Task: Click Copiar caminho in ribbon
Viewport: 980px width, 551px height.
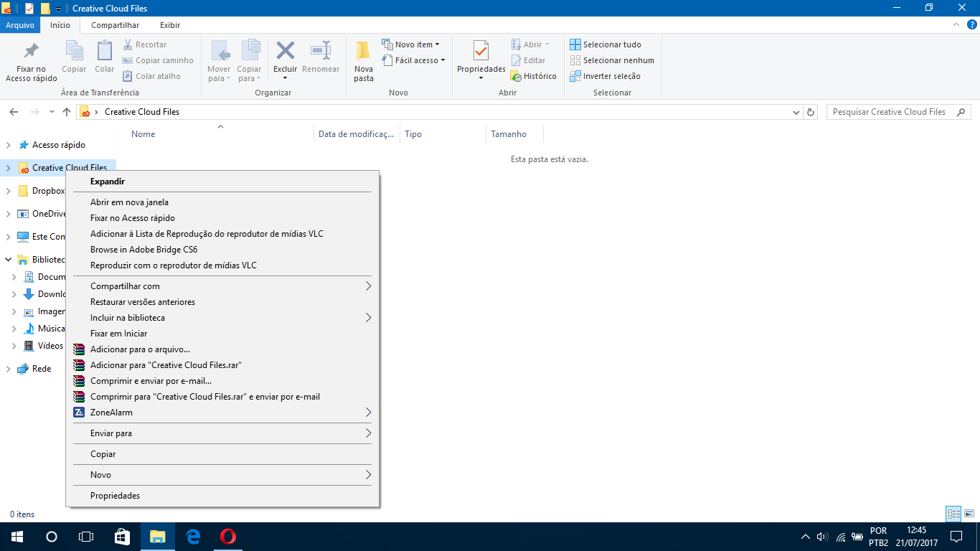Action: [x=158, y=60]
